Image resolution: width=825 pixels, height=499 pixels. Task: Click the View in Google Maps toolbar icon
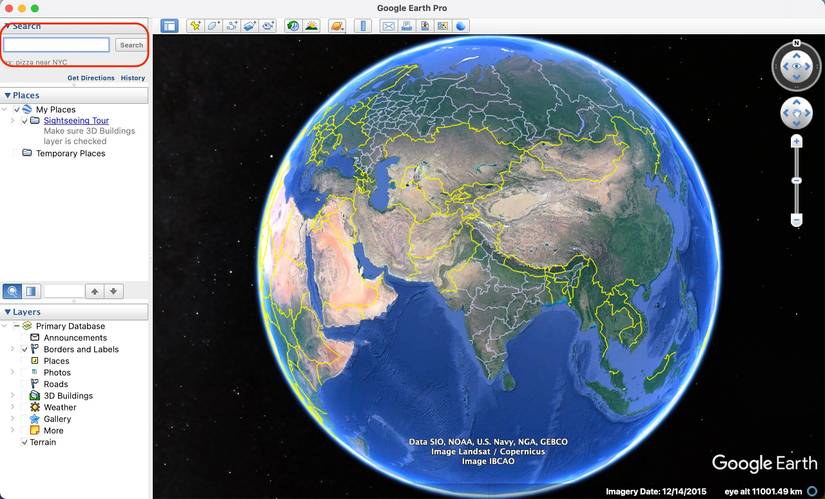click(x=442, y=25)
